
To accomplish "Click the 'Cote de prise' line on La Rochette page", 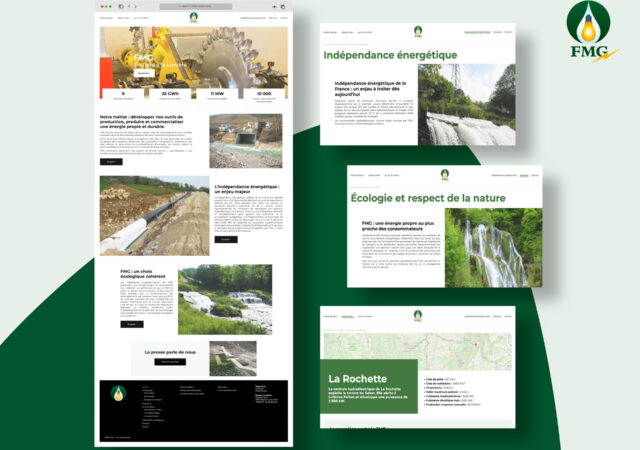I will 440,379.
